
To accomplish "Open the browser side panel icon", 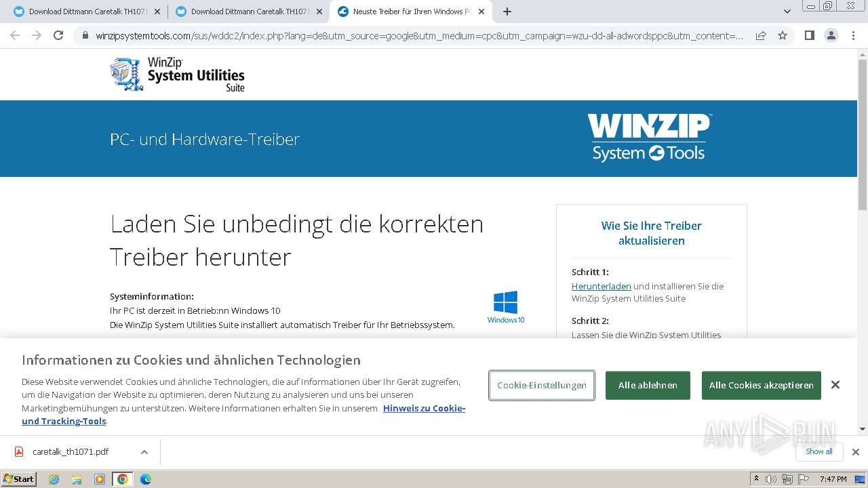I will 809,35.
